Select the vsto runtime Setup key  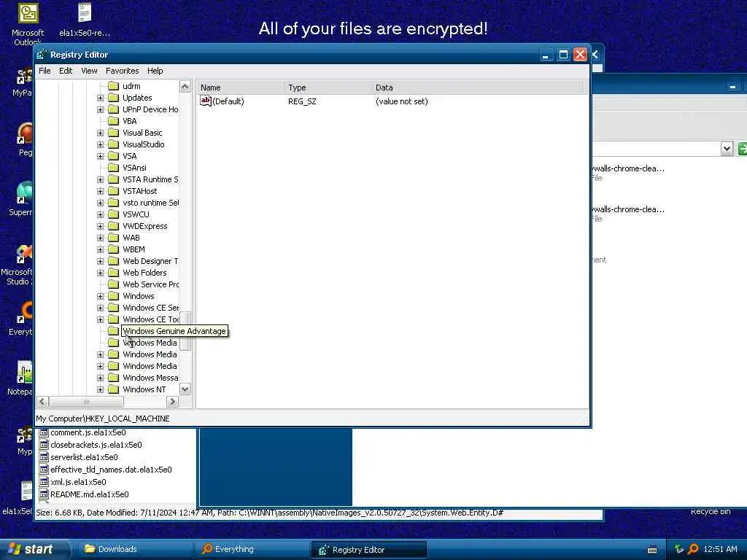coord(150,203)
